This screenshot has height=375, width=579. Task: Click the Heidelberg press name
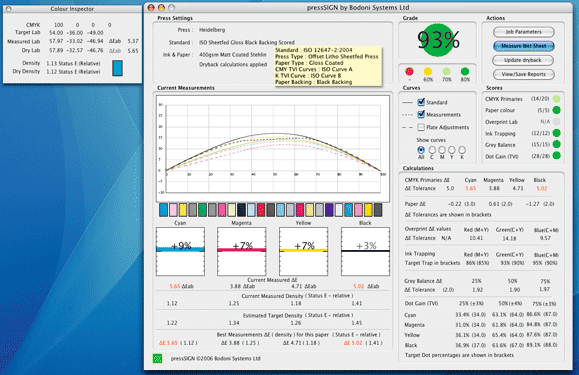[x=212, y=30]
